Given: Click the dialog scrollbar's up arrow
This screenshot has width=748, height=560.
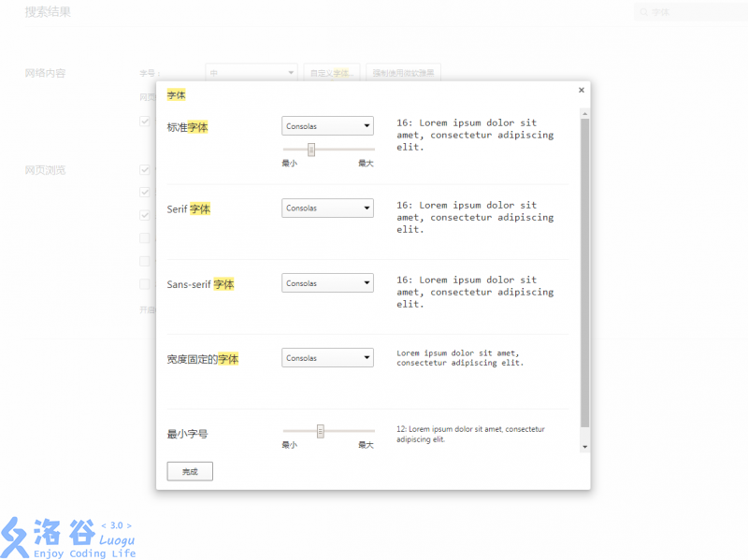Looking at the screenshot, I should click(585, 113).
